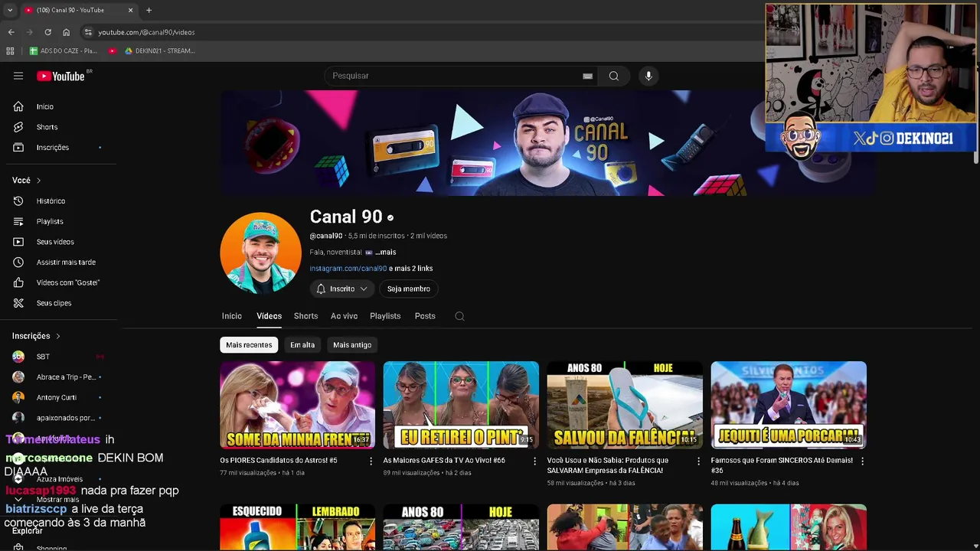Open a new browser tab
This screenshot has width=980, height=551.
coord(149,10)
